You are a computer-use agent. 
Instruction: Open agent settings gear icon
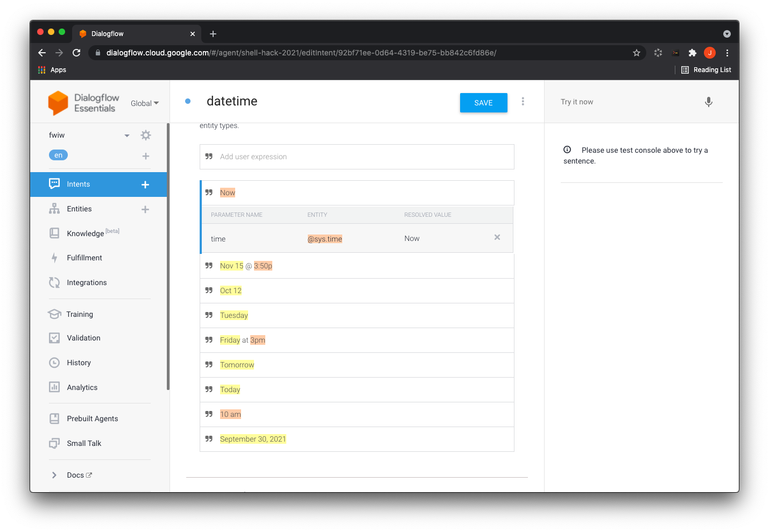point(146,135)
